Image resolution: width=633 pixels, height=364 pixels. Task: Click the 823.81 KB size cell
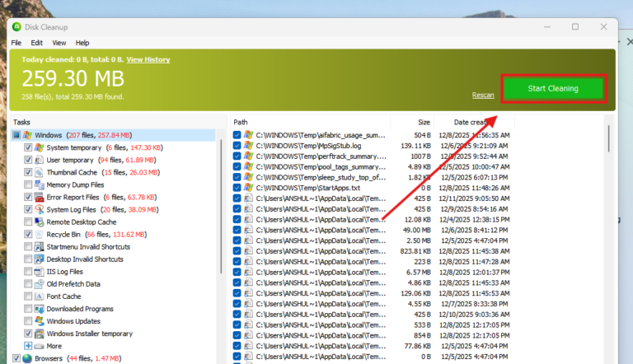(415, 251)
